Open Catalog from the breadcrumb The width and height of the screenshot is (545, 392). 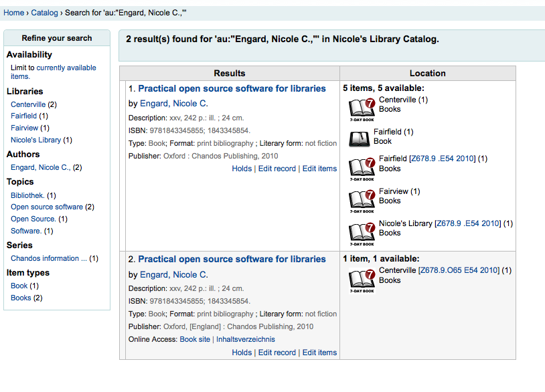44,13
